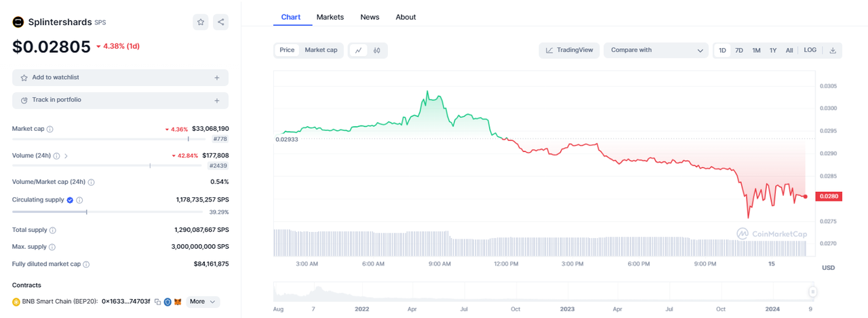Open the Markets tab
Screen dimensions: 868x318
[330, 17]
